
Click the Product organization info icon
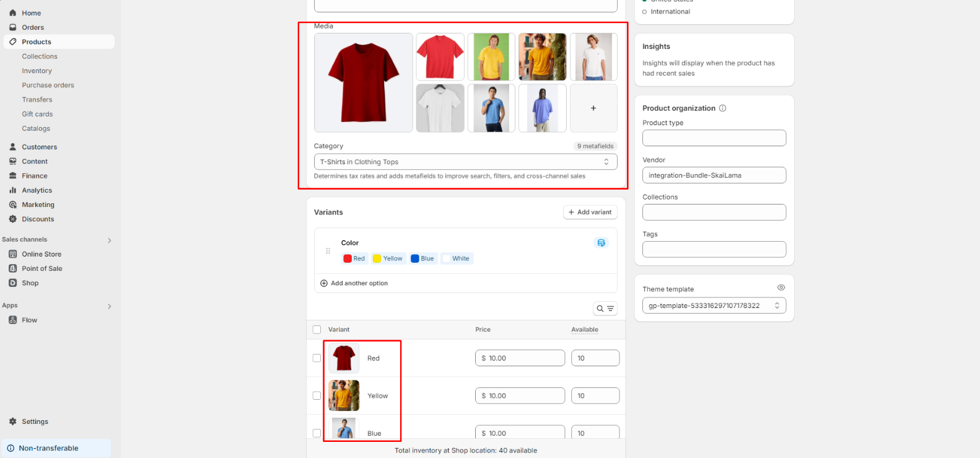click(722, 108)
